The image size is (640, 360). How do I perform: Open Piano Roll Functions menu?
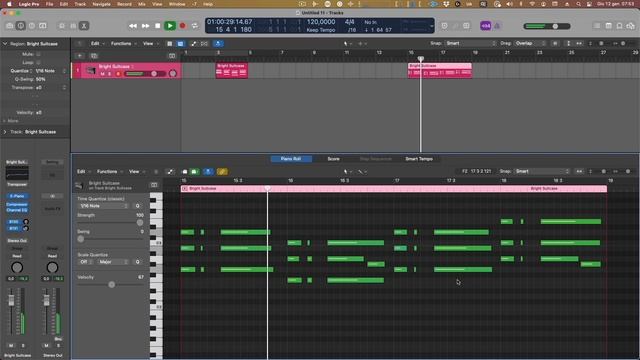109,171
